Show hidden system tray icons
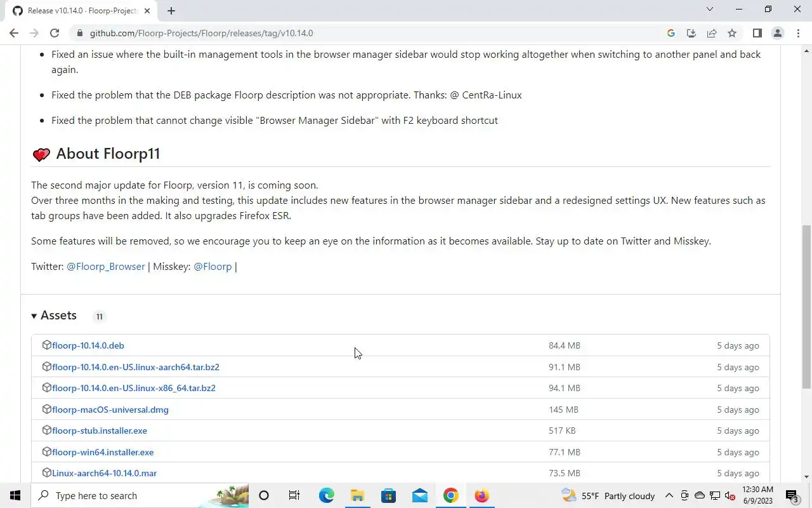The height and width of the screenshot is (508, 812). [669, 495]
